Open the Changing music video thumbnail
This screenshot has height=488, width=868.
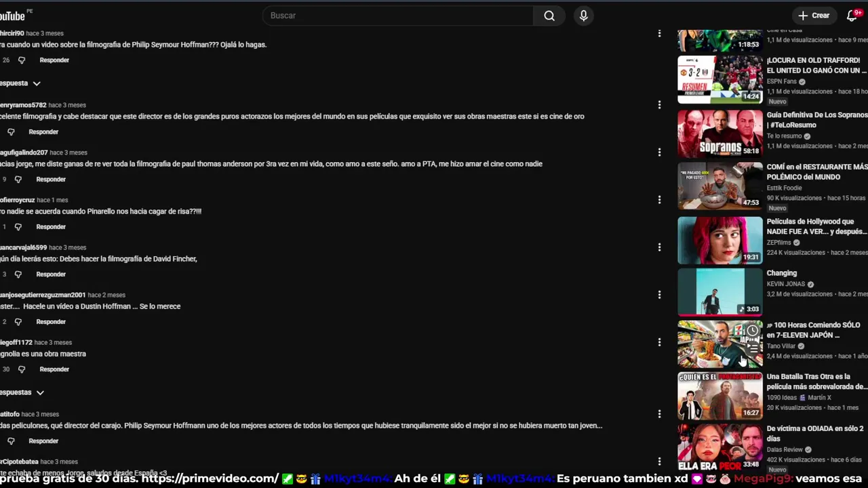point(720,292)
